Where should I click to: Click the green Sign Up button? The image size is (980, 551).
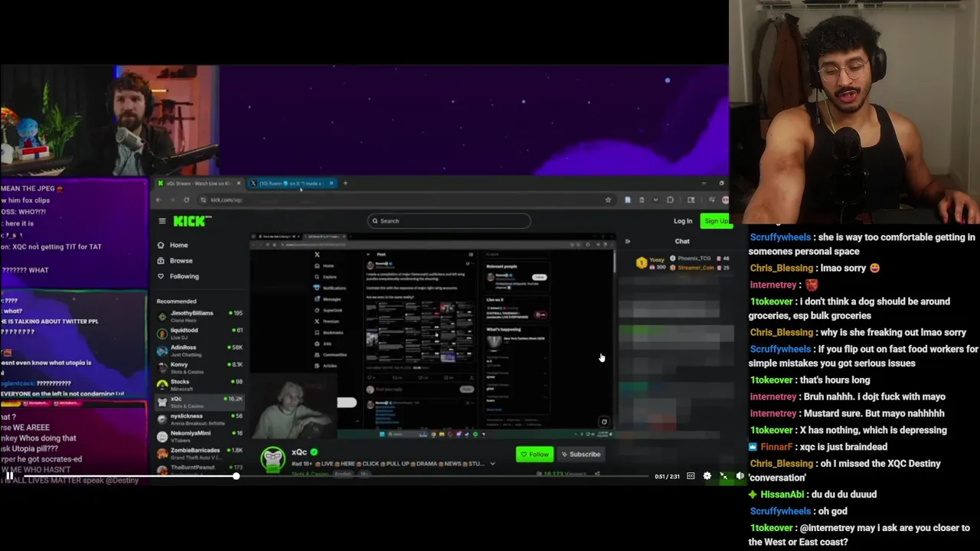pos(716,221)
